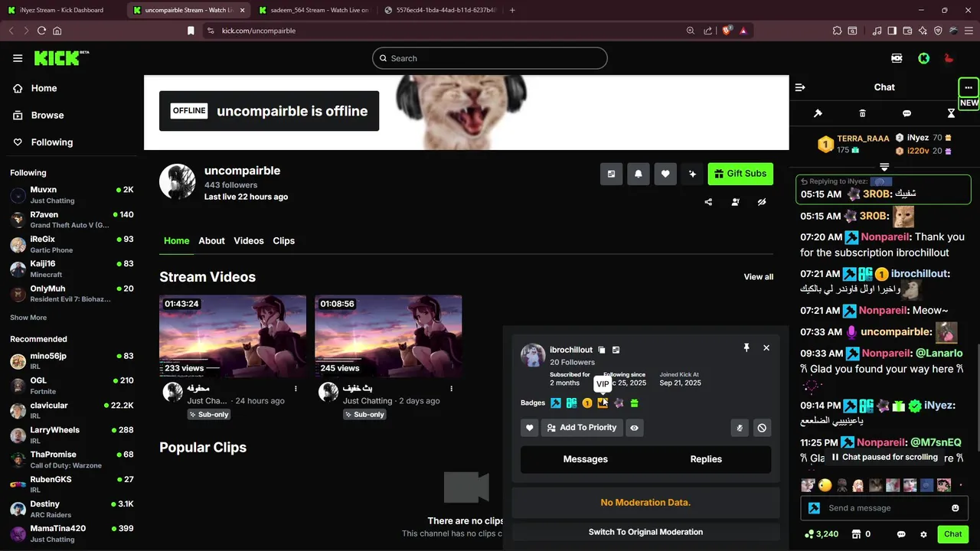Click the speech bubble icon beside settings gear
980x551 pixels.
[901, 534]
